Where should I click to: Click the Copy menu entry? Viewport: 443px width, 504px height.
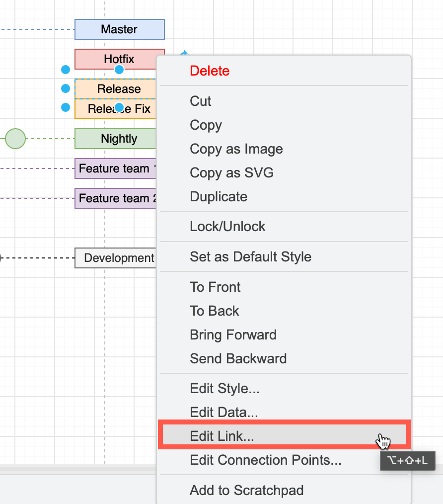pos(284,125)
